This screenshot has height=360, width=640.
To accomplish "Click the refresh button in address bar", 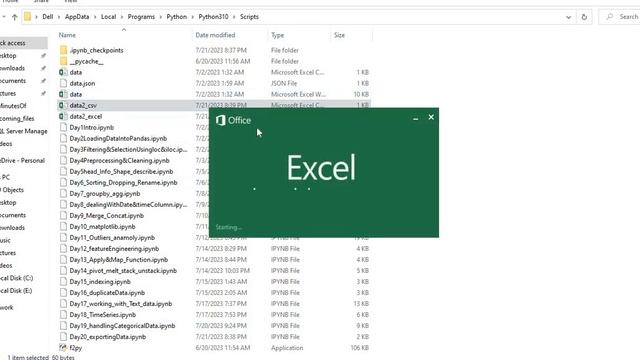I will click(x=584, y=17).
